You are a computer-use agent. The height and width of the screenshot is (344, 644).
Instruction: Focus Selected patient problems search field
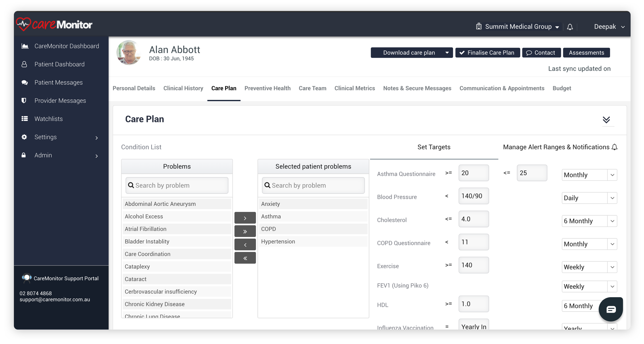(313, 185)
